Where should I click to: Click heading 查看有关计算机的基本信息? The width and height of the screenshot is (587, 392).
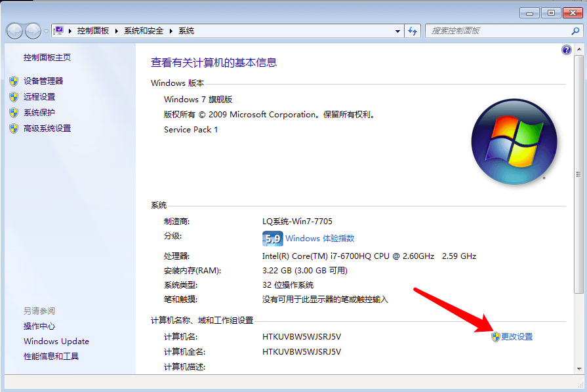(x=214, y=62)
